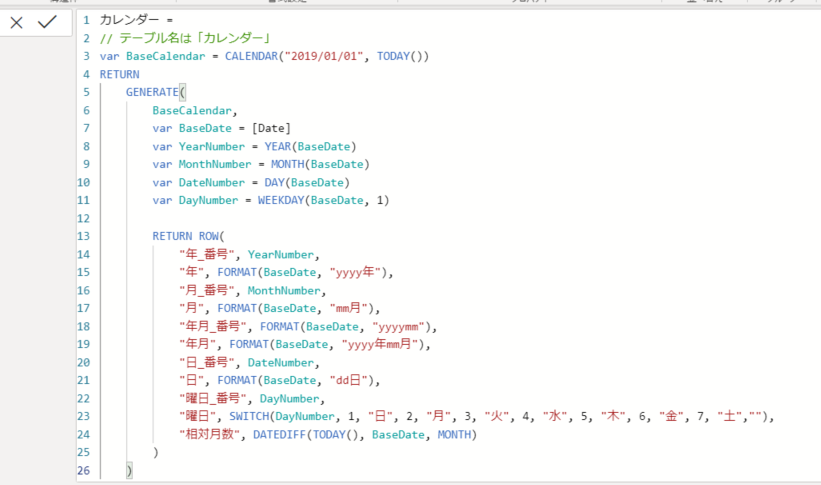Screen dimensions: 821x485
Task: Click the format string "dd日"
Action: pos(349,381)
